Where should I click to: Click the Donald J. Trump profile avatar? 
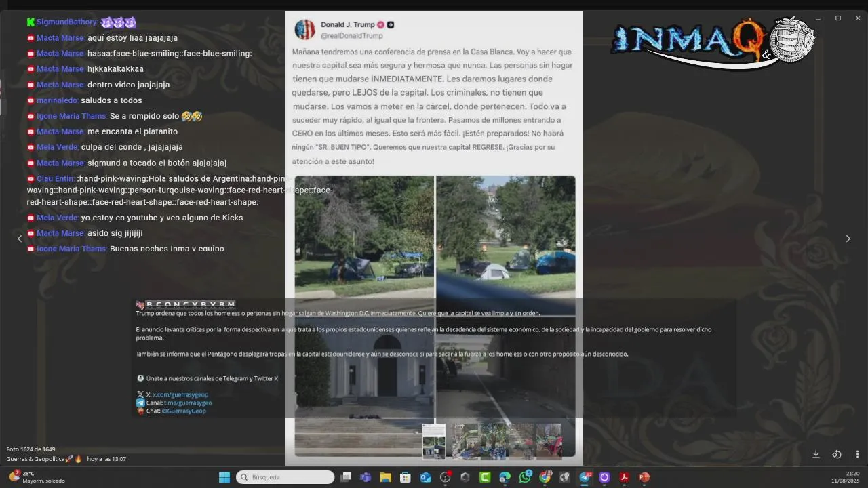[x=305, y=29]
